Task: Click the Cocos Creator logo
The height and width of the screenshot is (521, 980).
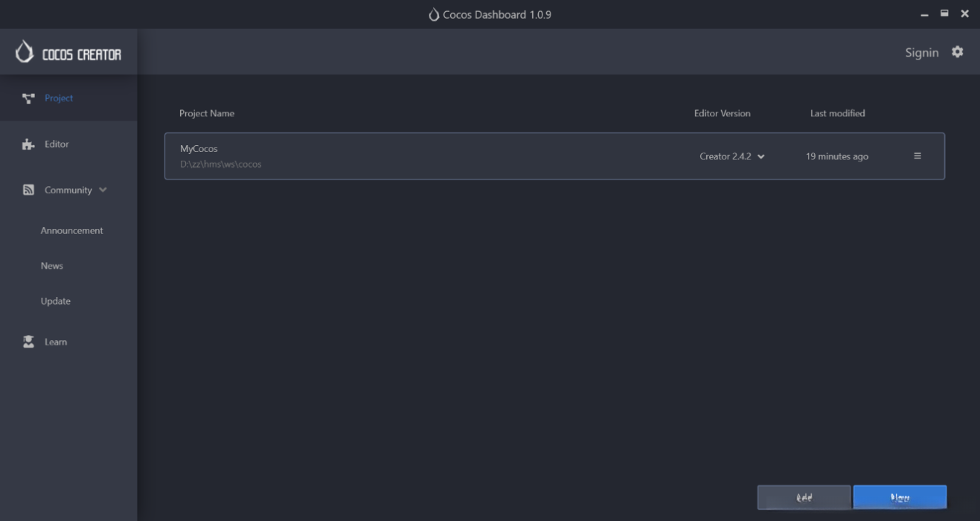Action: 25,53
